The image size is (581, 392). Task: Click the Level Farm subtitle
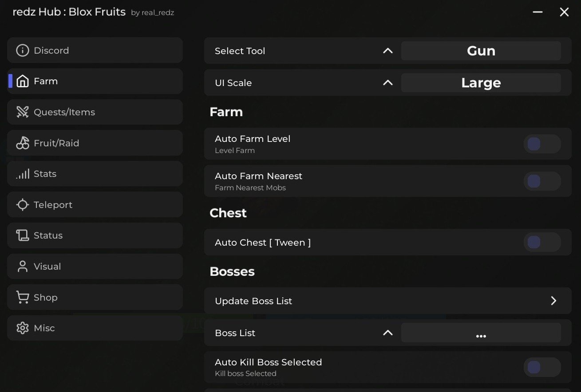[235, 151]
